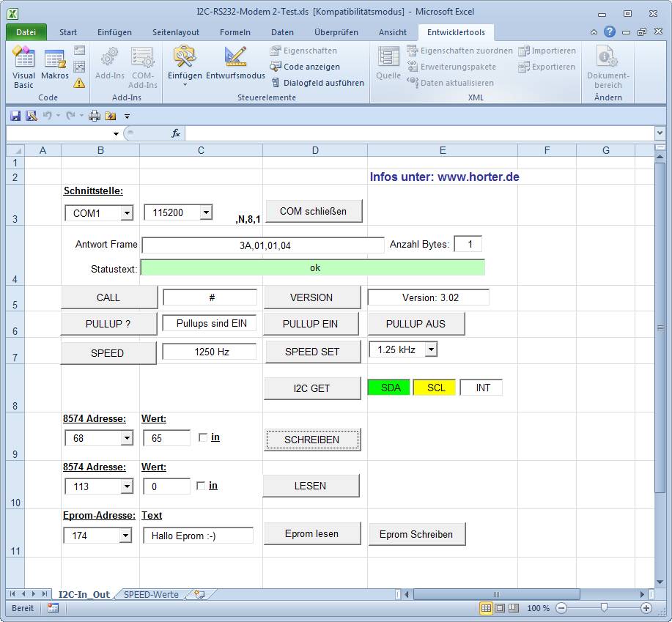The image size is (672, 622).
Task: Open the Formeln ribbon tab
Action: coord(235,32)
